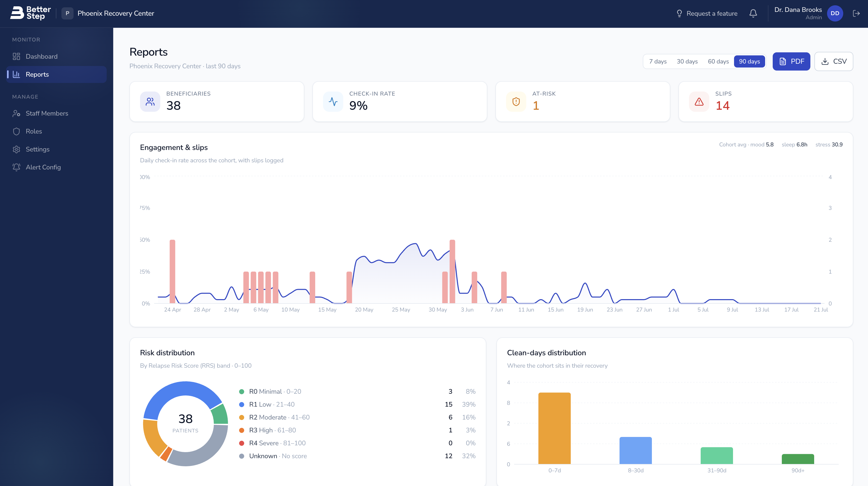
Task: Click the cohort sleep value 6.8h
Action: tap(802, 145)
